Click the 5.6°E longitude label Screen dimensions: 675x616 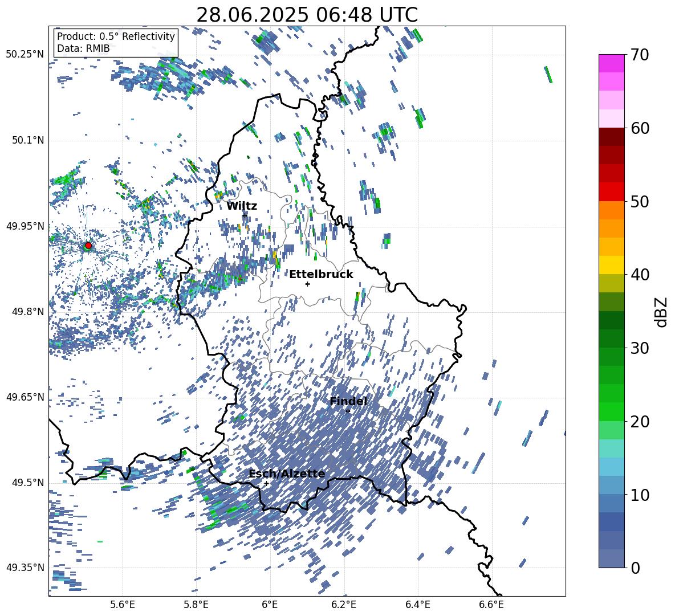(x=123, y=605)
